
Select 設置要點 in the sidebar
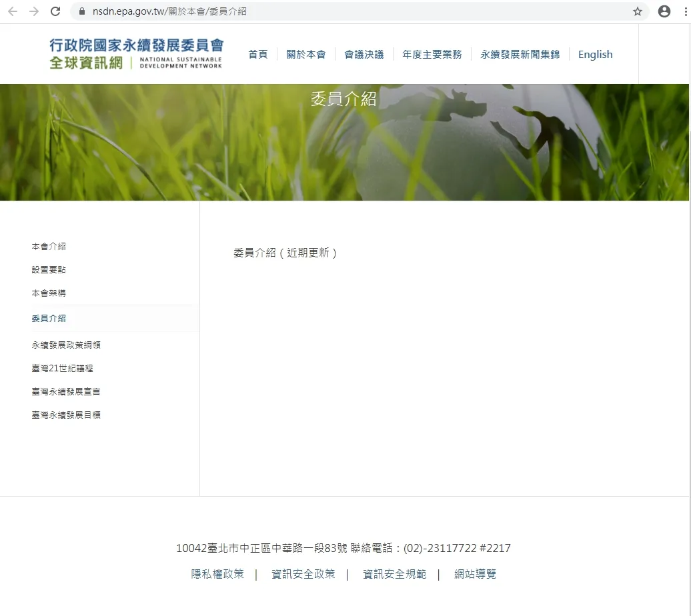[x=49, y=269]
